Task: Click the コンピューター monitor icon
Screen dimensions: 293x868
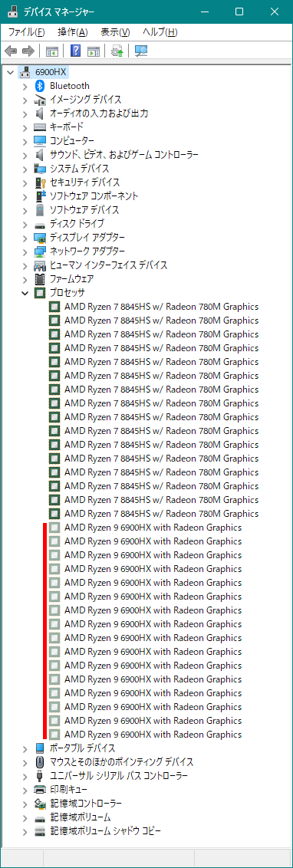Action: point(40,141)
